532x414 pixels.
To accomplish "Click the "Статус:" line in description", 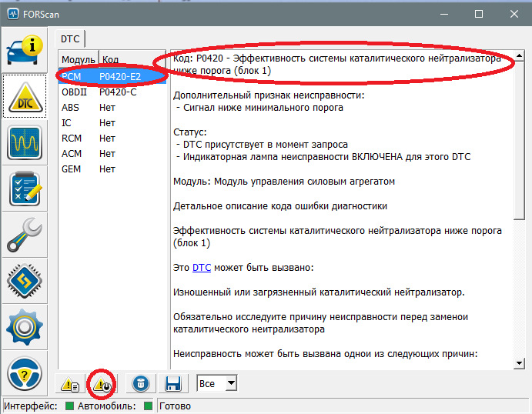I will (x=190, y=132).
